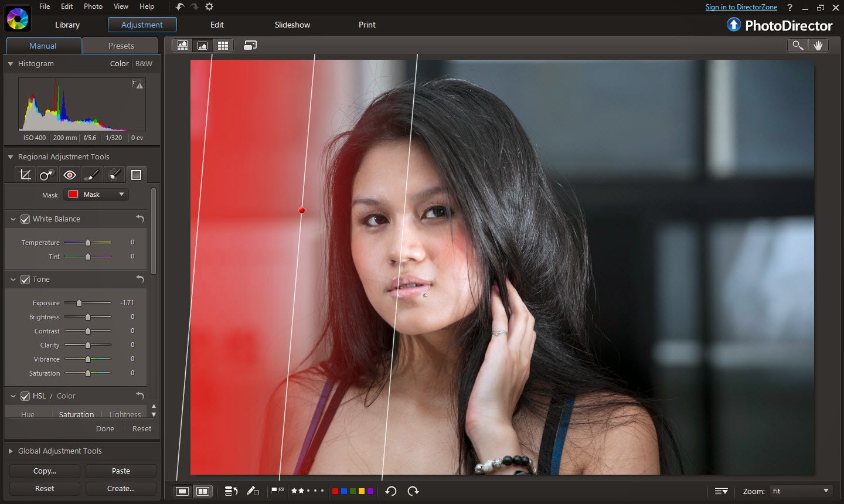Viewport: 844px width, 504px height.
Task: Show single photo view
Action: 182,491
